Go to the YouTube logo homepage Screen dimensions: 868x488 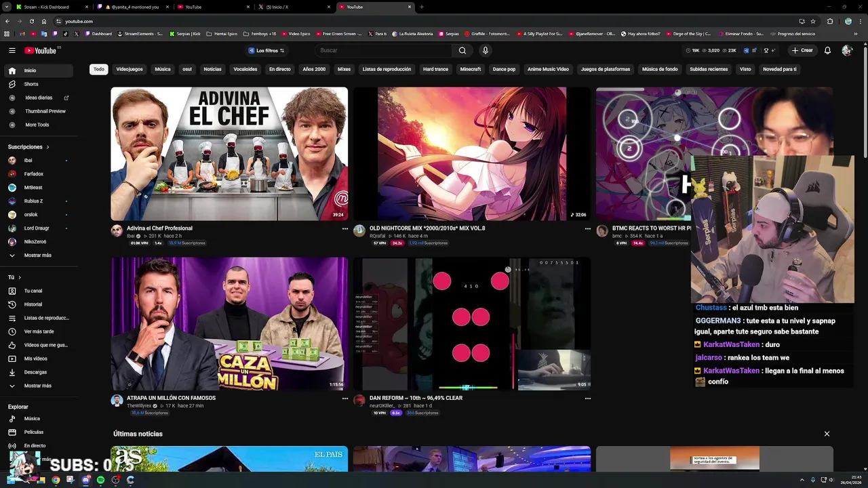(41, 50)
